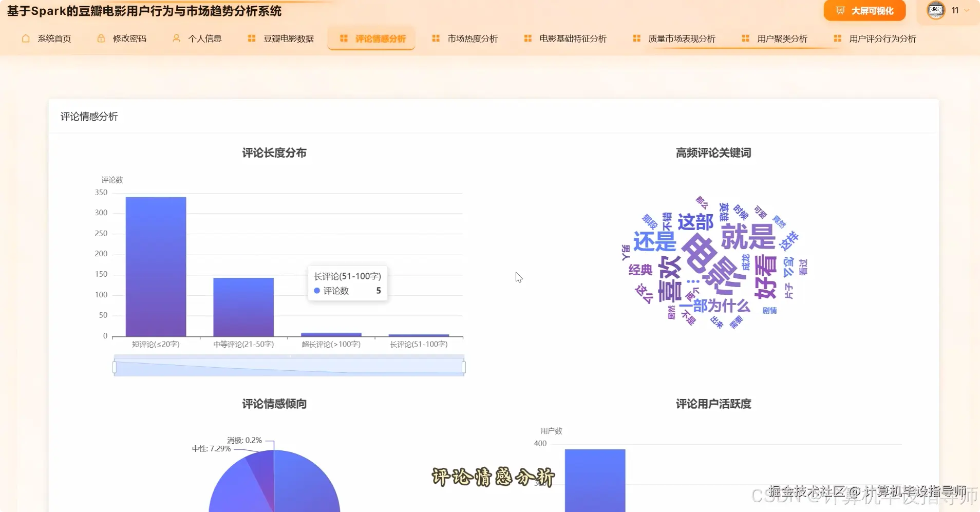
Task: Click the screen icon in 大屏可视化 button
Action: [x=840, y=11]
